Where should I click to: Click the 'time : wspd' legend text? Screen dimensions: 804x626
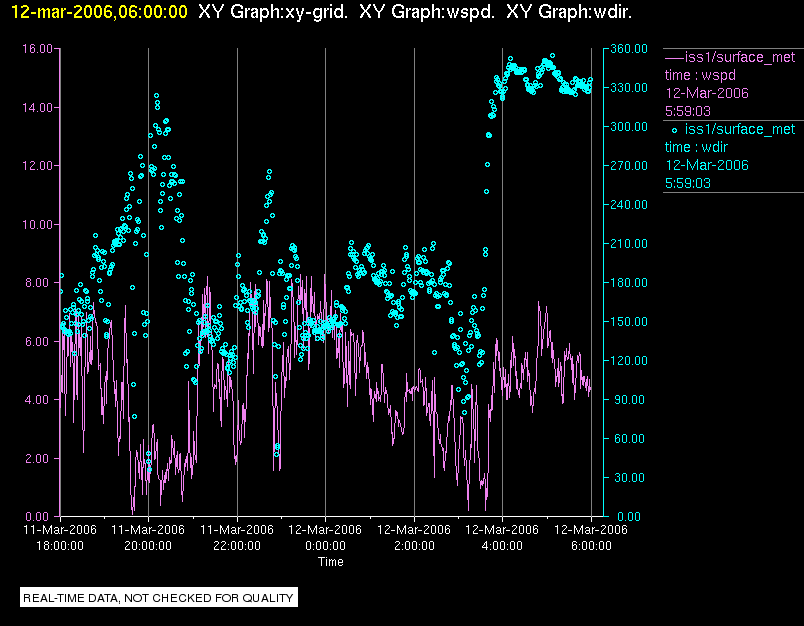(x=701, y=75)
